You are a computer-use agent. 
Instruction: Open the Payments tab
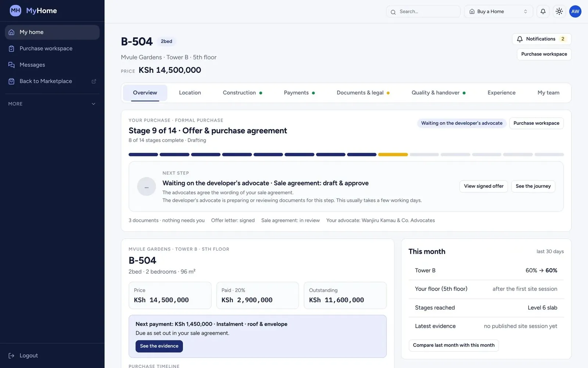pyautogui.click(x=299, y=93)
